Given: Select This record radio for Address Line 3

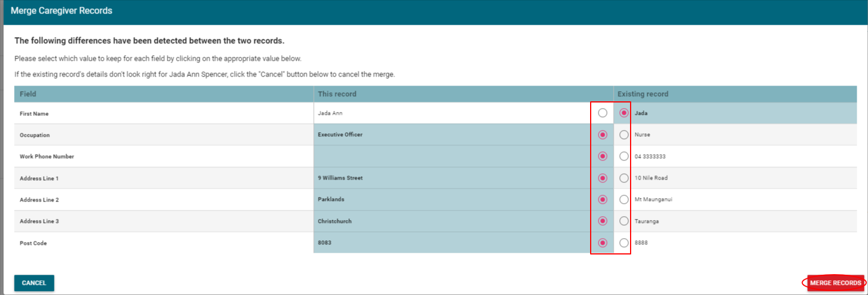Looking at the screenshot, I should click(602, 221).
